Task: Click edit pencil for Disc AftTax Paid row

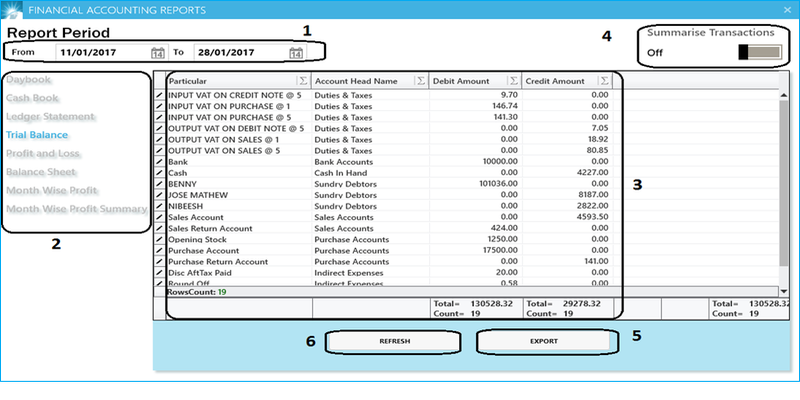Action: 160,273
